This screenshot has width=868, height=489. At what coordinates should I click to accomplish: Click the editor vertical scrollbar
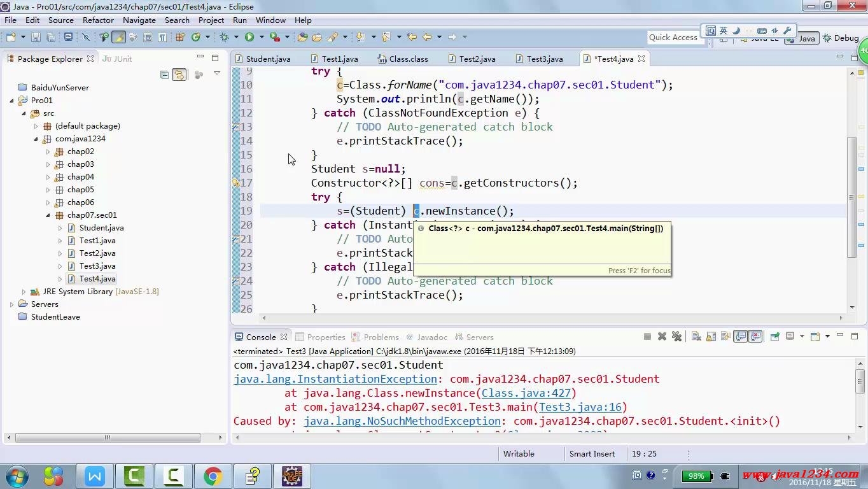[852, 197]
